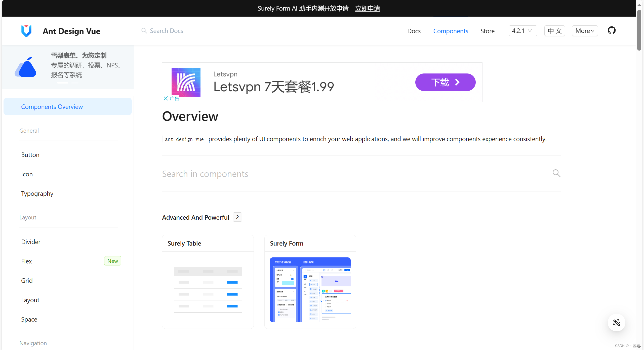Click the Overview page heading
This screenshot has height=350, width=644.
pos(190,116)
